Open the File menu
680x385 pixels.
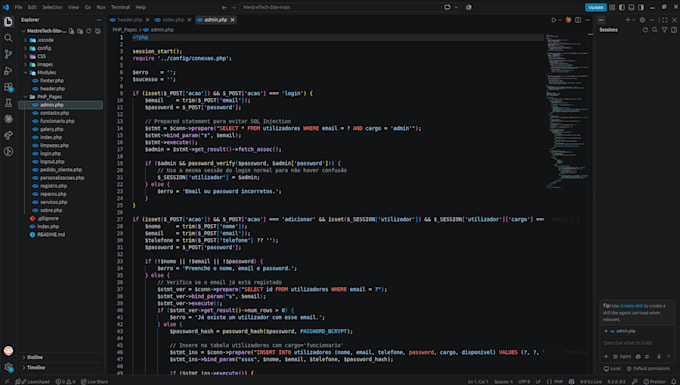coord(18,7)
